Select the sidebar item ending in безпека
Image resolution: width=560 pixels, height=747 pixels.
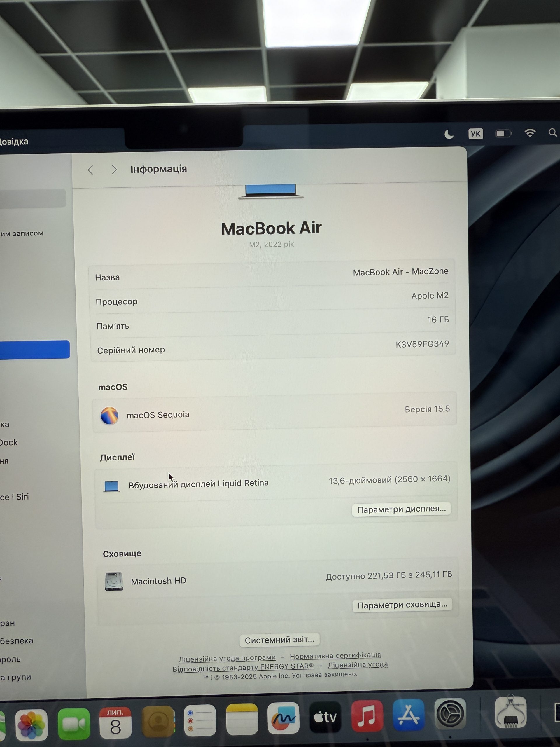(17, 640)
